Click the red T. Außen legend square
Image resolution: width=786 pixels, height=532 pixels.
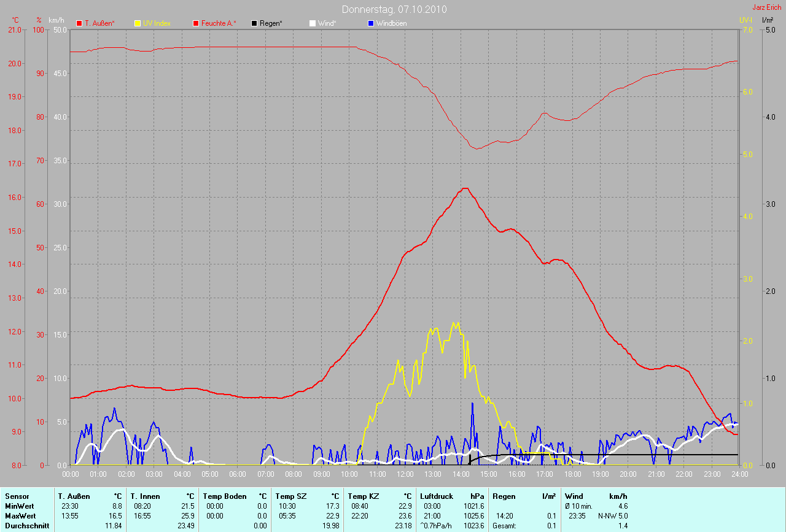[x=79, y=23]
